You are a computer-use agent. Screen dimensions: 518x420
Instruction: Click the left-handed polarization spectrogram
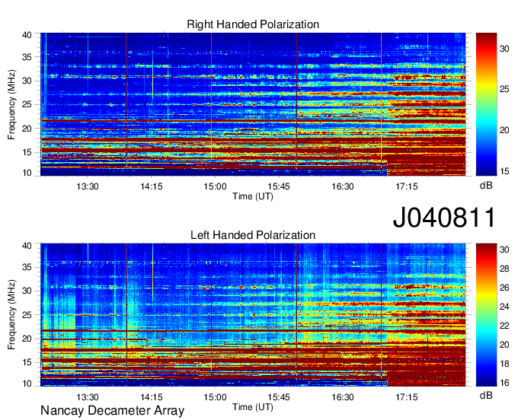point(253,315)
